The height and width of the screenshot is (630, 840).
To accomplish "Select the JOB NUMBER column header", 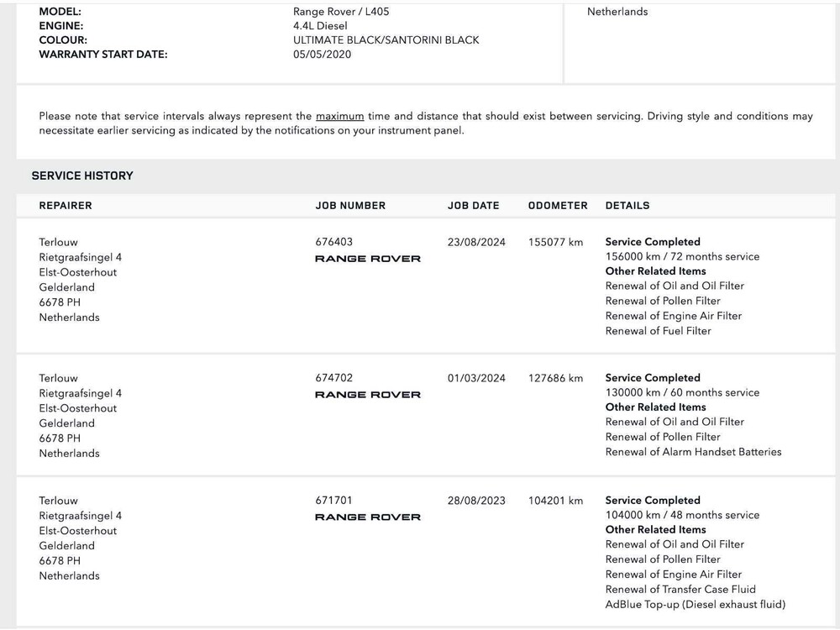I will [350, 206].
